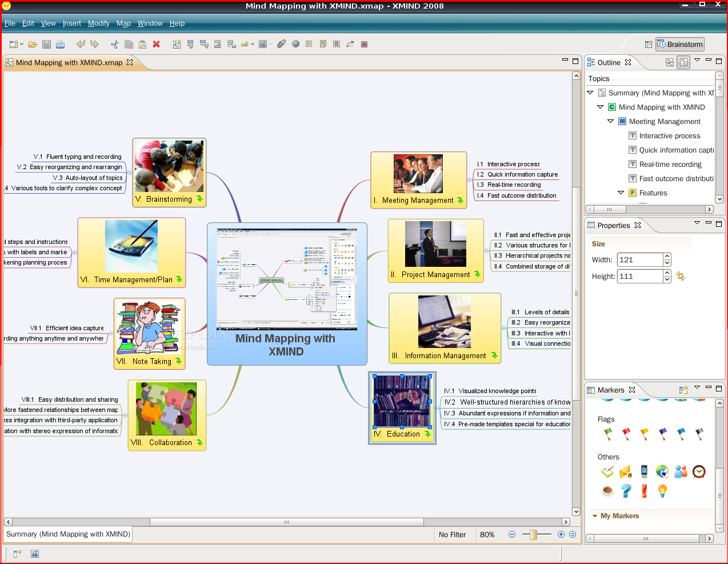Click the Save floppy disk icon
Viewport: 728px width, 564px height.
coord(47,44)
